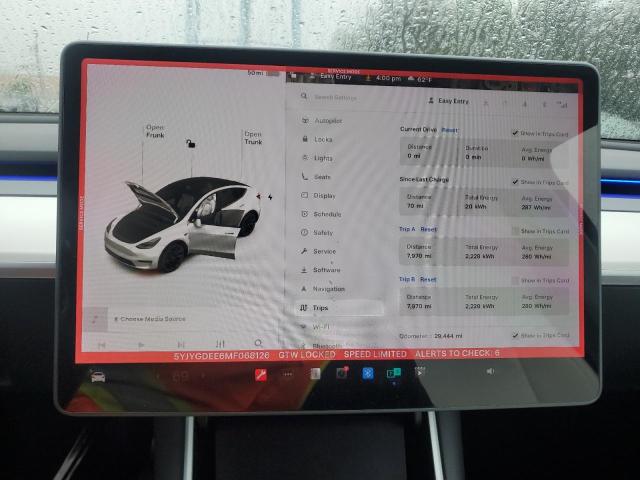Tap the ALERTS TO CHECK: 6 status
This screenshot has height=480, width=640.
(457, 353)
